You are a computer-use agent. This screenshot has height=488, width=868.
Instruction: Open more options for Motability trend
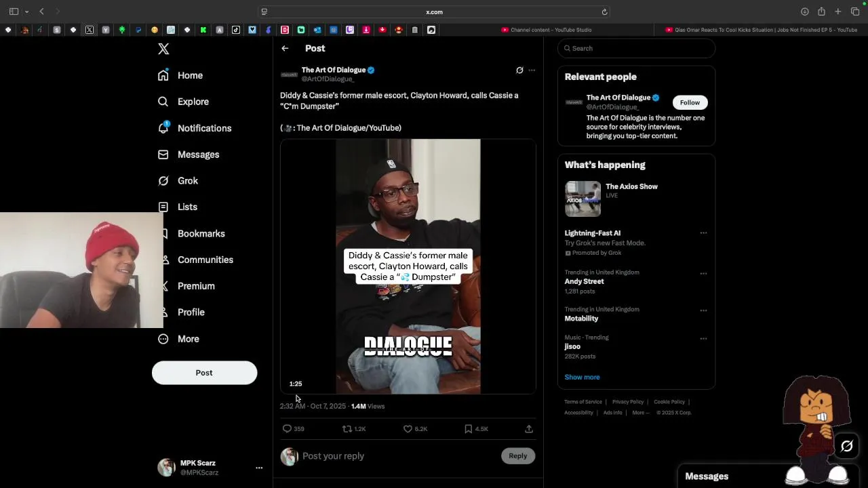[703, 310]
